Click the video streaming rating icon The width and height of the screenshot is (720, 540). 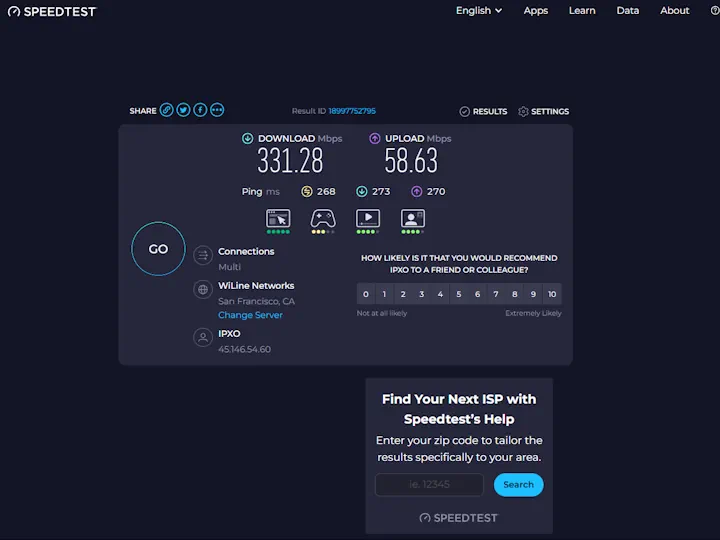click(368, 221)
